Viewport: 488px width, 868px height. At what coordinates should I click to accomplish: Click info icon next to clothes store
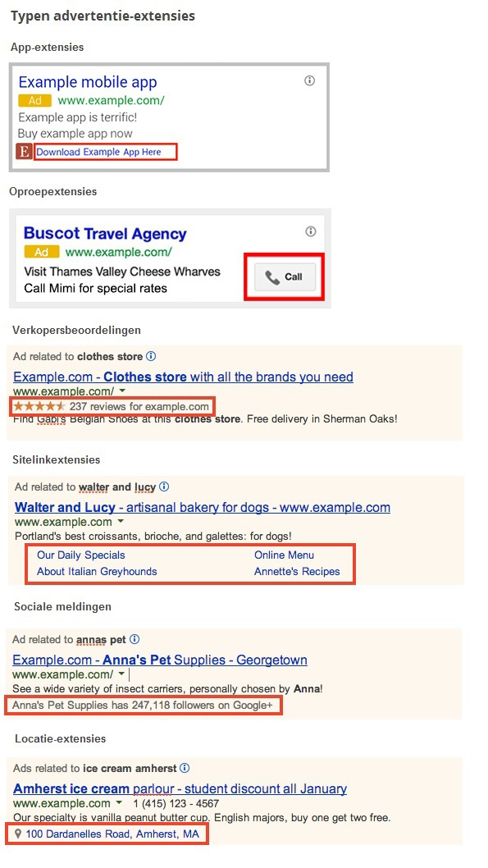click(x=151, y=356)
